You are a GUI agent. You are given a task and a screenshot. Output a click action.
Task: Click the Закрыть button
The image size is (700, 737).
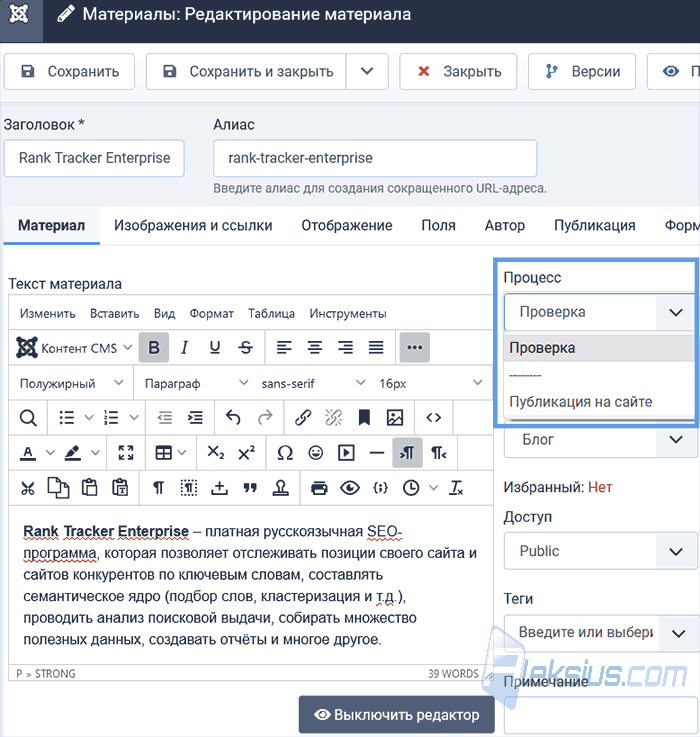coord(458,71)
